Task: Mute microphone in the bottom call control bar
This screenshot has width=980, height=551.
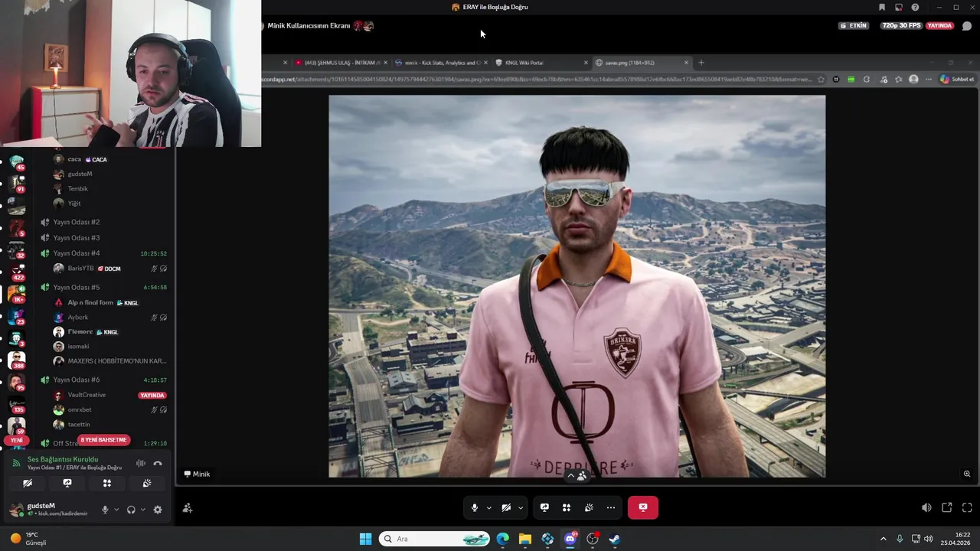Action: pyautogui.click(x=475, y=507)
